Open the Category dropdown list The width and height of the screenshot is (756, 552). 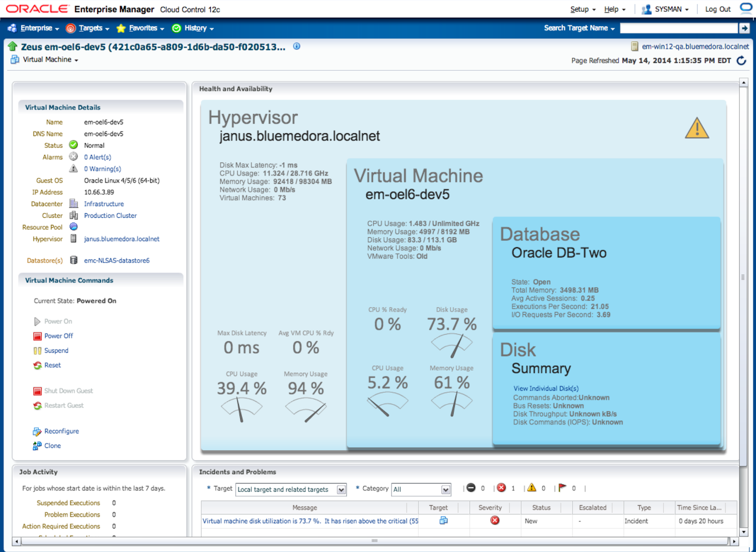click(x=446, y=490)
